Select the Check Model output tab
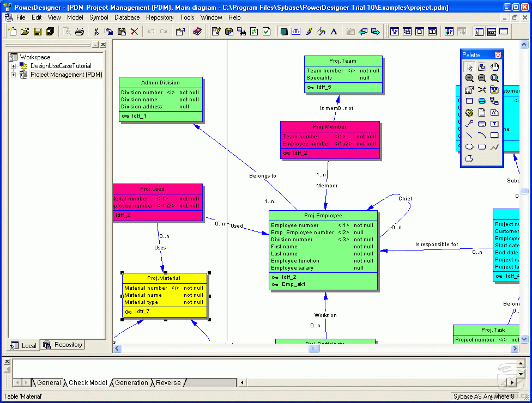 (x=88, y=383)
